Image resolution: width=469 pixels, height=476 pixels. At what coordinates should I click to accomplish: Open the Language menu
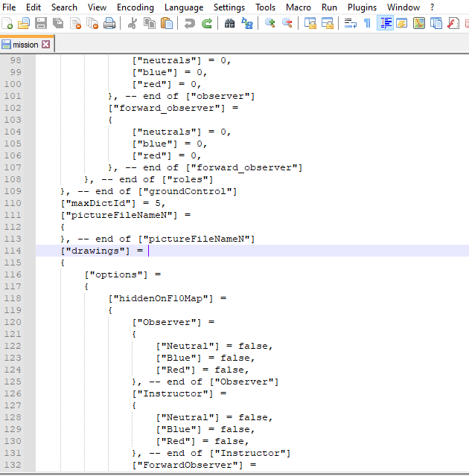pos(184,7)
